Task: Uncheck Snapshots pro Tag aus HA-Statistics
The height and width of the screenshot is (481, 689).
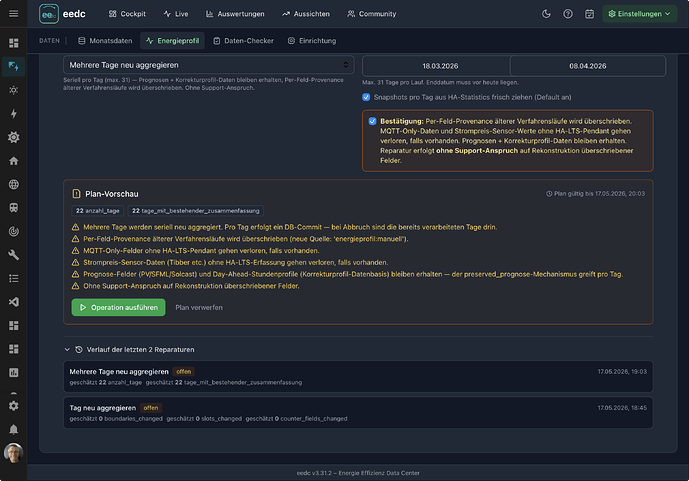Action: click(x=366, y=97)
